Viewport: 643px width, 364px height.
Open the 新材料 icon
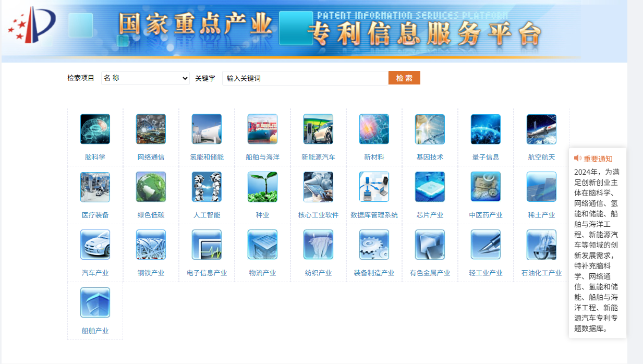click(x=374, y=129)
